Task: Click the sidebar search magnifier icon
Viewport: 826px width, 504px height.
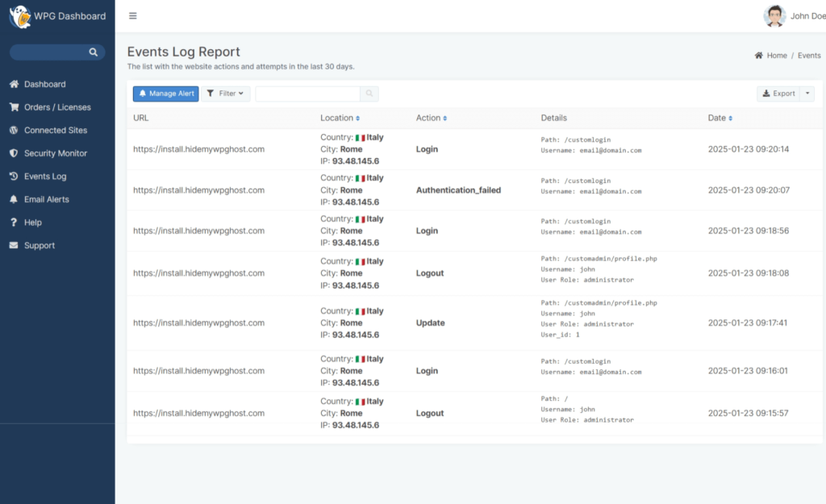Action: coord(94,52)
